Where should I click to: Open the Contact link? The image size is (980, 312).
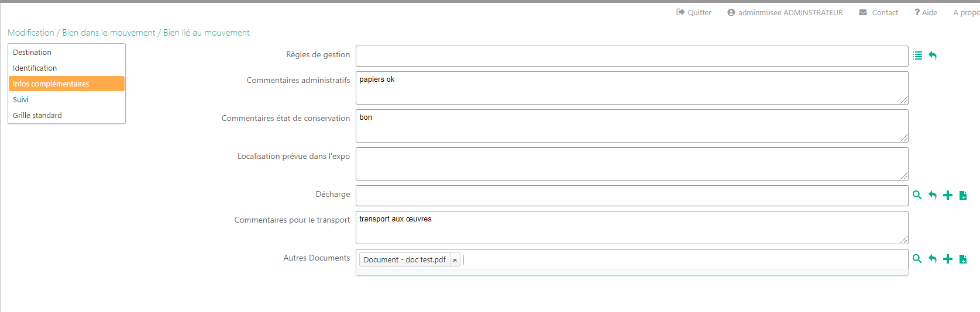pyautogui.click(x=879, y=12)
